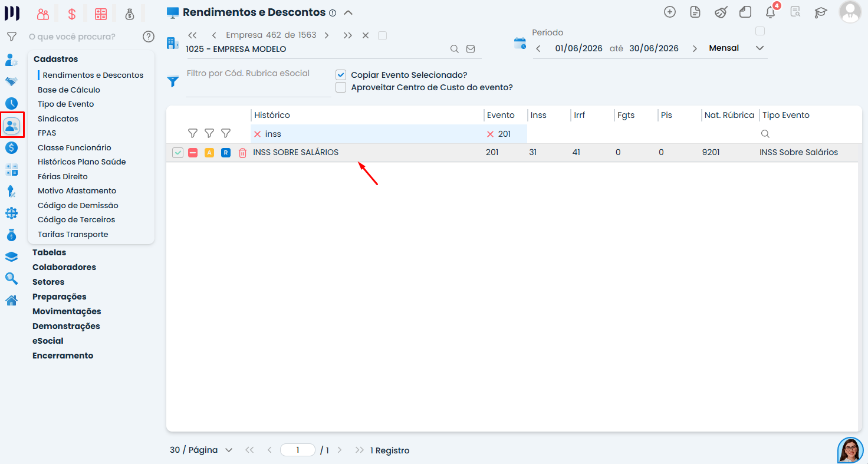Click the Filtro por Cód. Rubrica eSocial field
The width and height of the screenshot is (868, 464).
coord(258,81)
